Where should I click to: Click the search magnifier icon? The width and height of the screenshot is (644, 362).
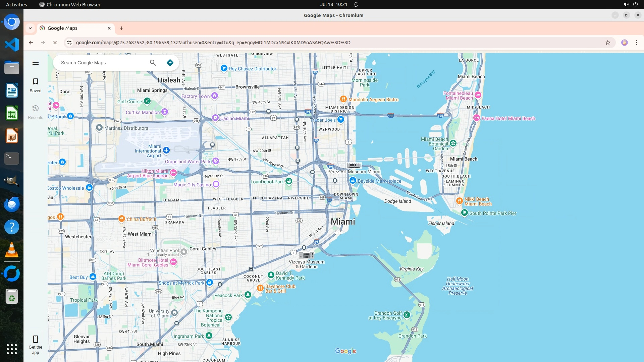tap(153, 63)
